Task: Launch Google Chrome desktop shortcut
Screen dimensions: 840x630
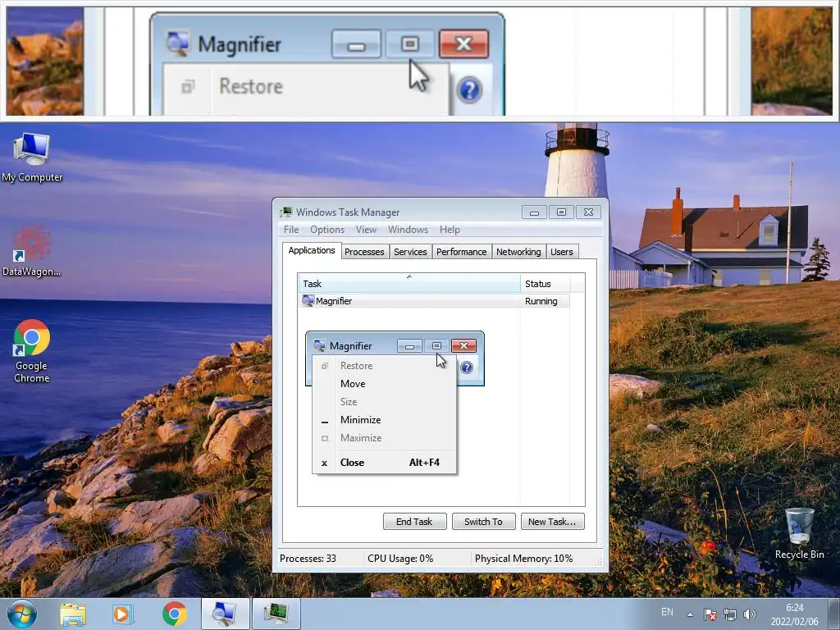Action: tap(32, 351)
